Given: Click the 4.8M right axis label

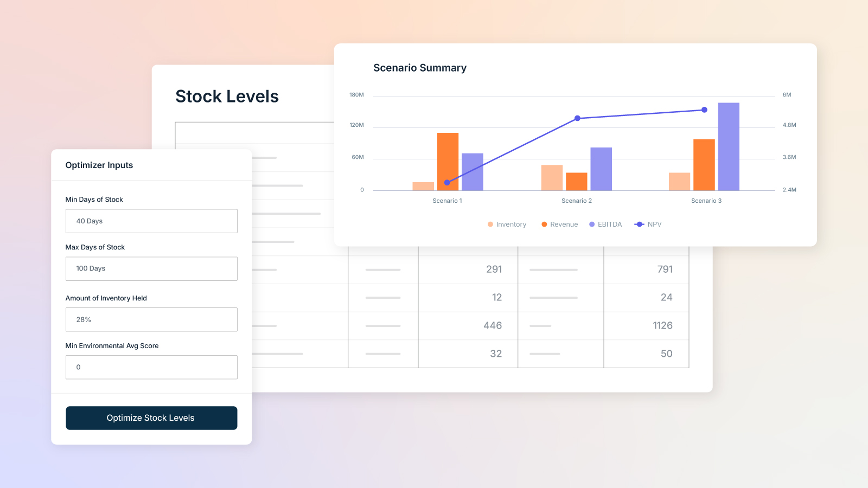Looking at the screenshot, I should pyautogui.click(x=789, y=125).
